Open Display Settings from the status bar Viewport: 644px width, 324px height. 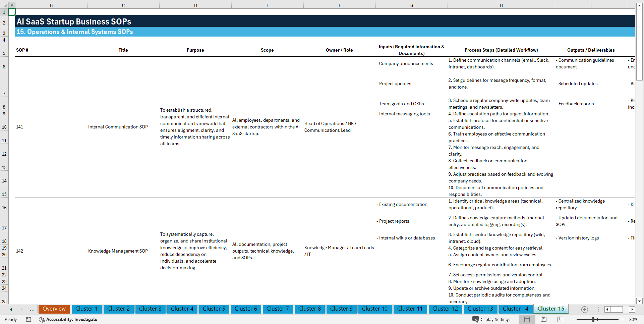point(491,319)
